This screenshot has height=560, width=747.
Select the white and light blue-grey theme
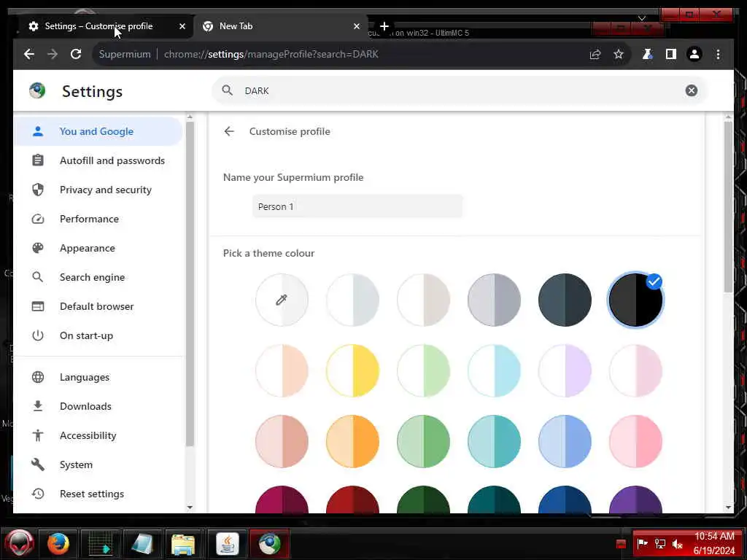[352, 300]
